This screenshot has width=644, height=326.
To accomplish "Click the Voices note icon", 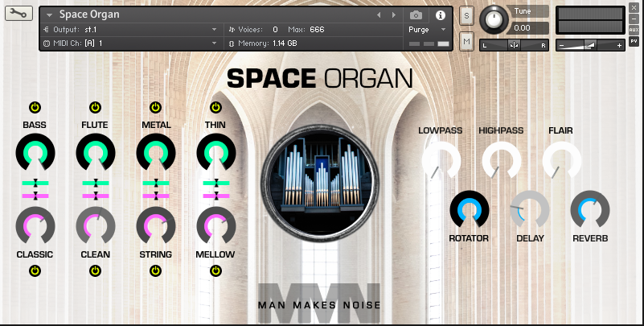I will coord(232,30).
